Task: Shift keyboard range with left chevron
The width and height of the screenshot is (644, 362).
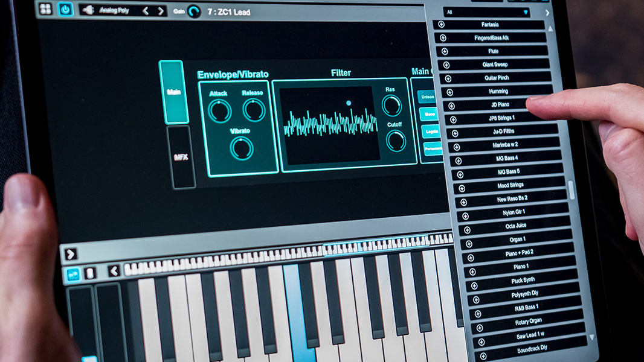Action: coord(114,270)
